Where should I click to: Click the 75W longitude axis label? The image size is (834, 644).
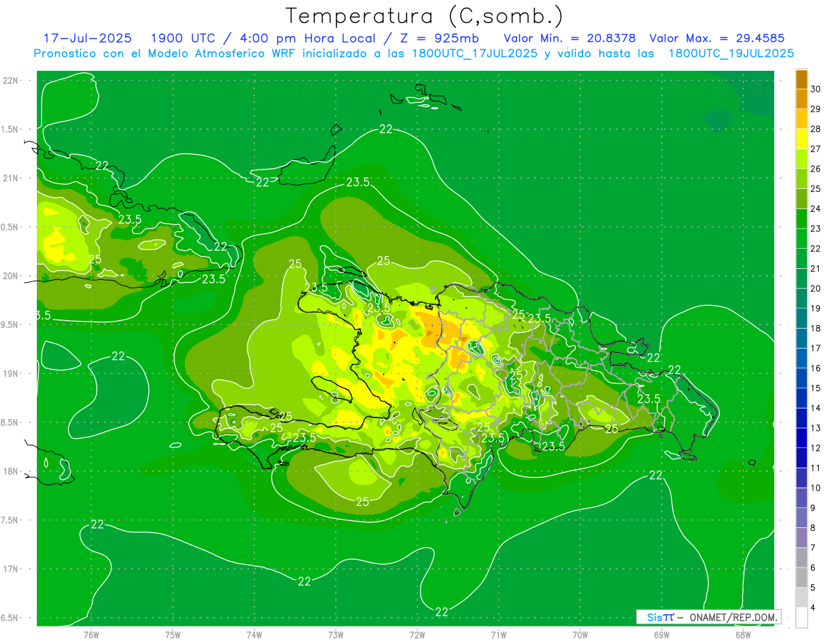click(173, 635)
